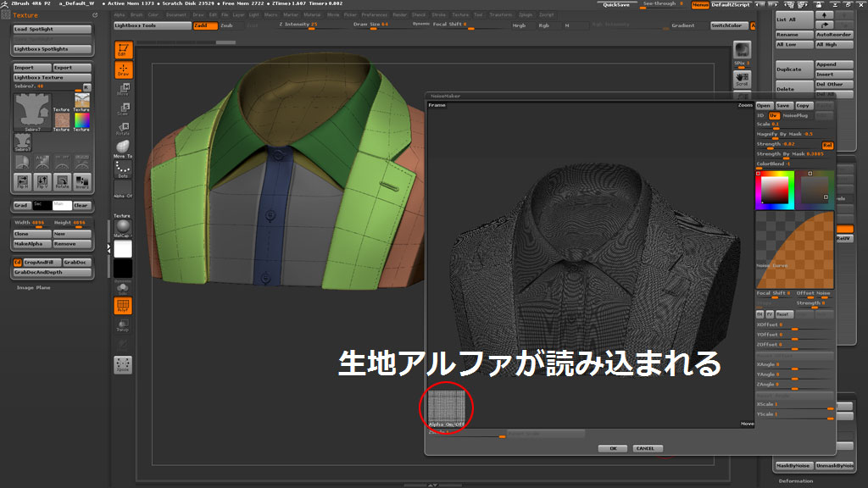Open the Document menu
The image size is (868, 488).
coord(176,15)
